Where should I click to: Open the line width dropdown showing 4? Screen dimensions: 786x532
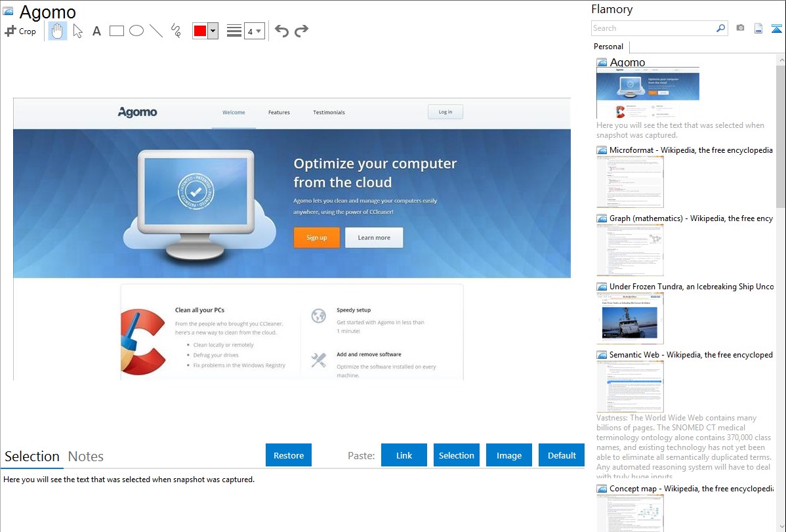[x=254, y=31]
